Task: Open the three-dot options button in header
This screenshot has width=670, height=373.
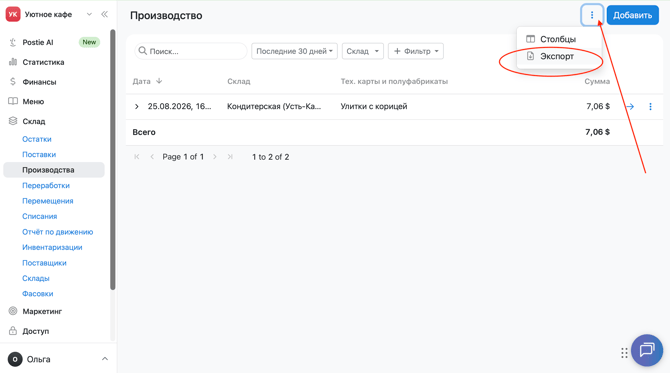Action: 592,15
